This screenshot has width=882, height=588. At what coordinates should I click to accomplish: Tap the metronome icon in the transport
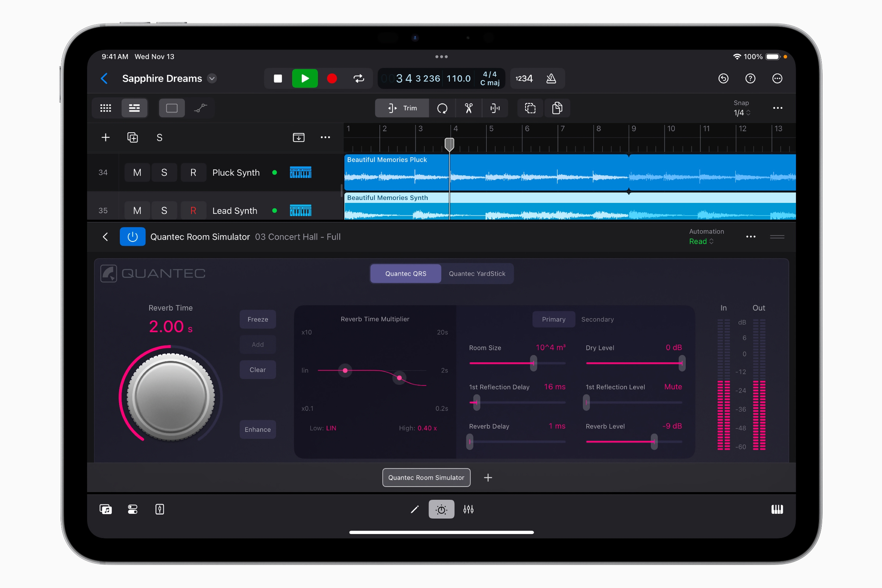[x=551, y=78]
